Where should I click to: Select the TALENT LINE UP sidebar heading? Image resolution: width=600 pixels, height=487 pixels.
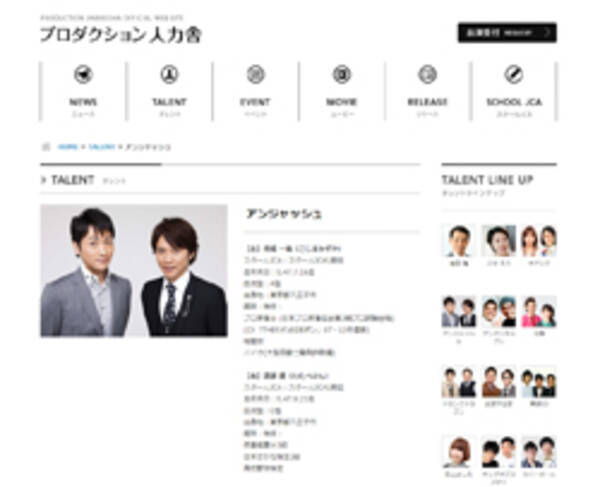coord(487,180)
